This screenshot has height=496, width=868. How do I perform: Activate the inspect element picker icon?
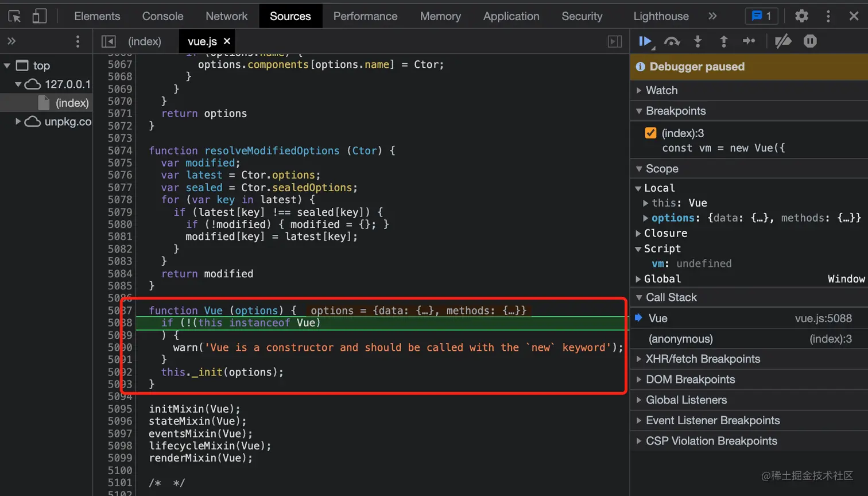tap(15, 16)
